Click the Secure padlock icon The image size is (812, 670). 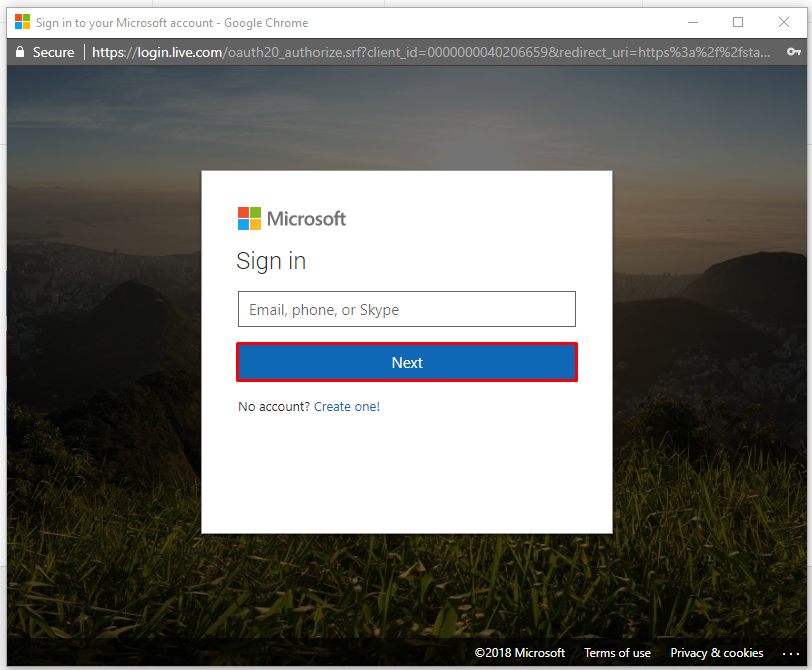click(x=20, y=52)
